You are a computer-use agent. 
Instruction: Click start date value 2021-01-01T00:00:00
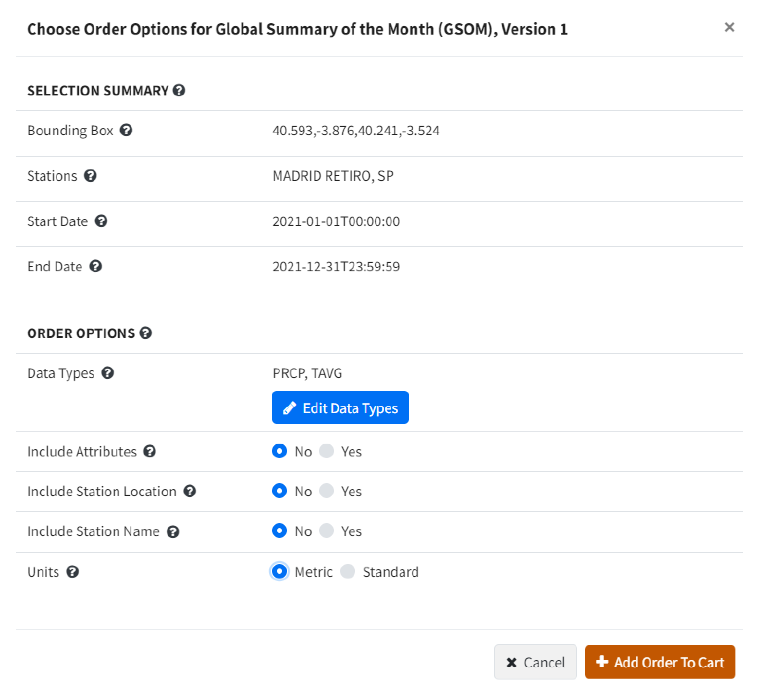336,221
